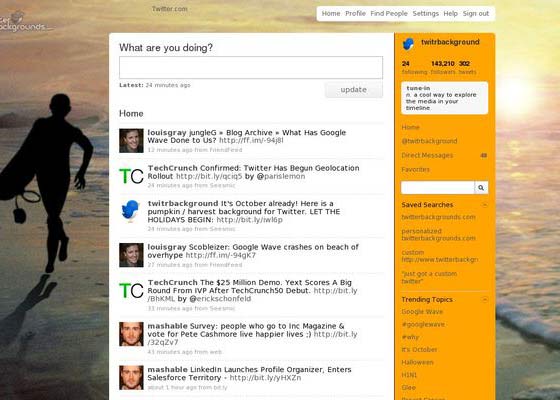Open Settings from top navigation
The width and height of the screenshot is (560, 400).
[x=425, y=14]
